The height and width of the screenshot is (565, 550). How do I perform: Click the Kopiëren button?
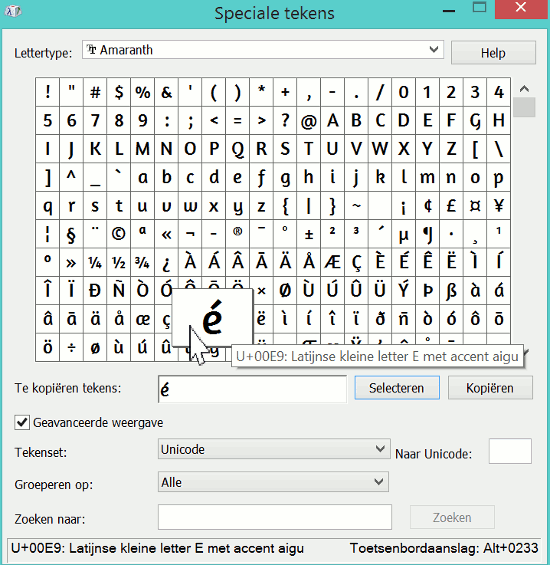[490, 388]
